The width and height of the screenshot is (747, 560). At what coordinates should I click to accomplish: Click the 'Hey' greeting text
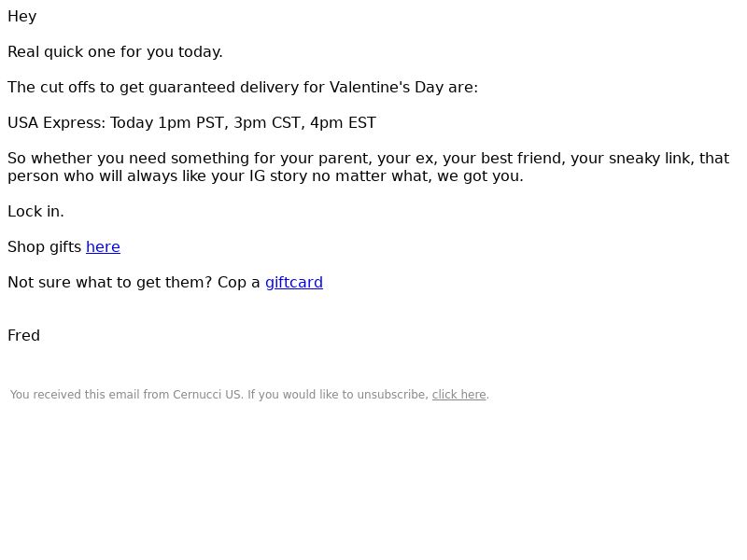click(x=21, y=16)
